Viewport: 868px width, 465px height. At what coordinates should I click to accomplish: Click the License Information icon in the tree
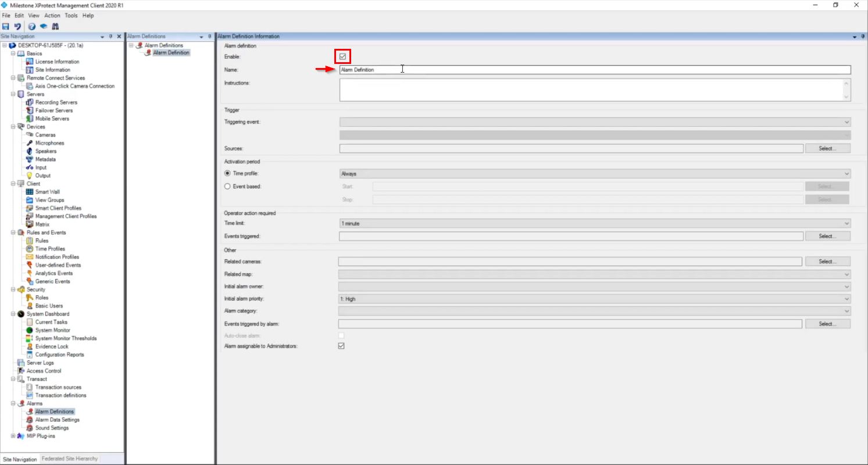(x=30, y=62)
